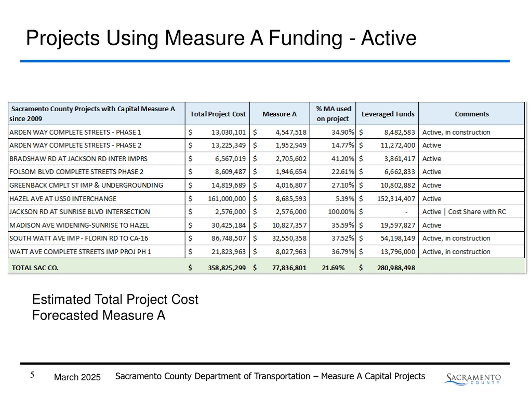Click leveraged total 280,988,498

pyautogui.click(x=396, y=268)
